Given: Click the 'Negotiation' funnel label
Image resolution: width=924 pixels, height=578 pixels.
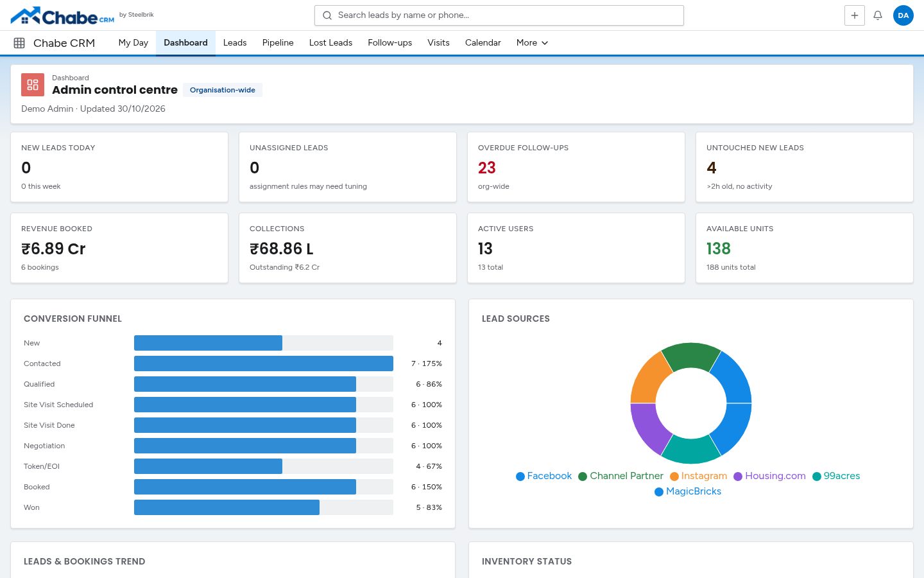Looking at the screenshot, I should pos(44,446).
